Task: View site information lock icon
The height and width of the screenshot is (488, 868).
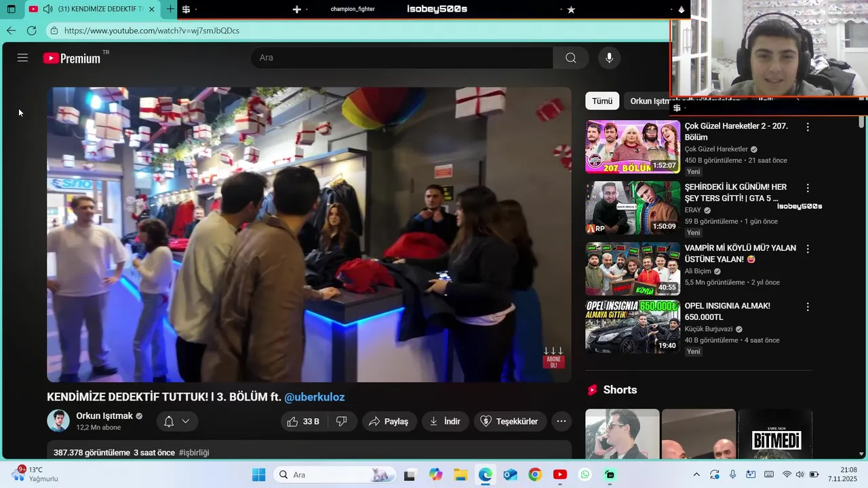Action: tap(54, 30)
